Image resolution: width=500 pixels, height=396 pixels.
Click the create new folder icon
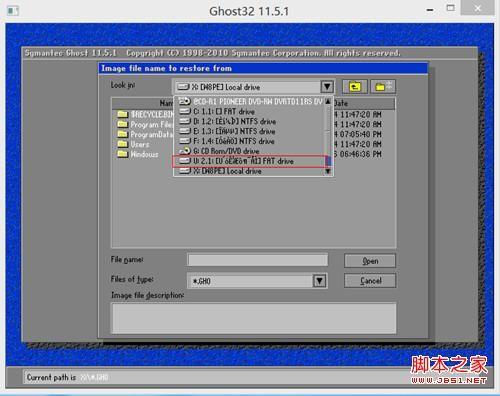click(383, 87)
